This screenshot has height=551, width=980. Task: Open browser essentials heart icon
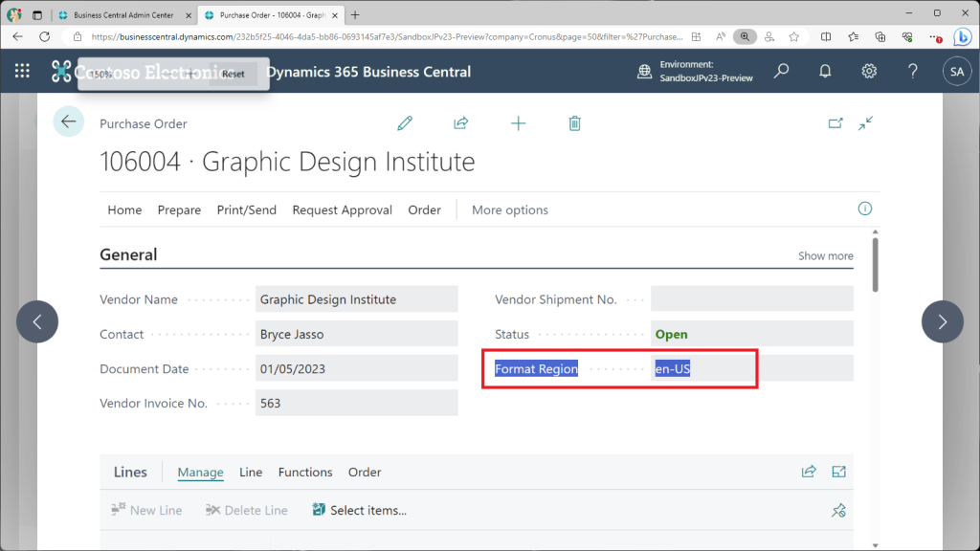(907, 37)
